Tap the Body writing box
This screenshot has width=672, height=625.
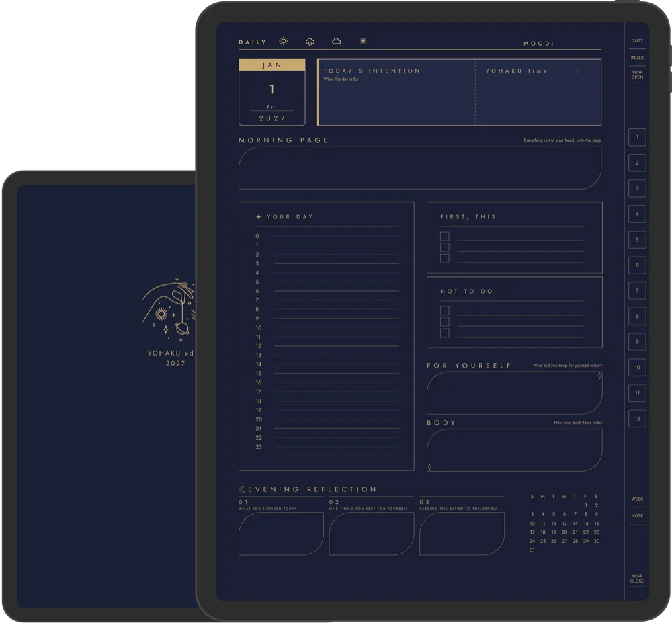coord(515,450)
